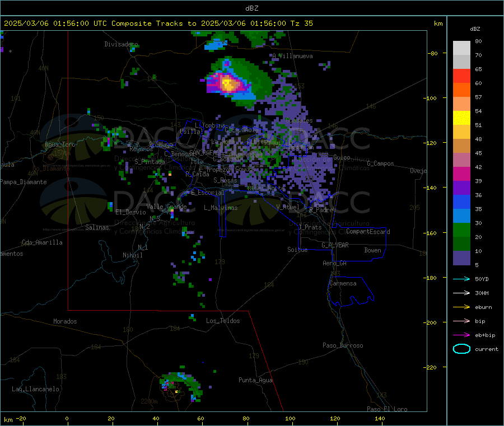Image resolution: width=504 pixels, height=426 pixels.
Task: Click the Nihuil location label
Action: point(132,255)
